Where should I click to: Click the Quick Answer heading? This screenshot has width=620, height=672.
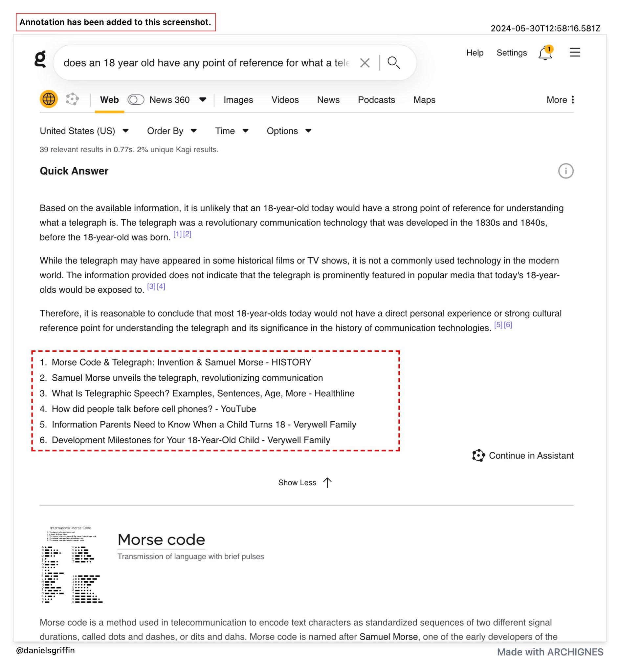coord(74,171)
